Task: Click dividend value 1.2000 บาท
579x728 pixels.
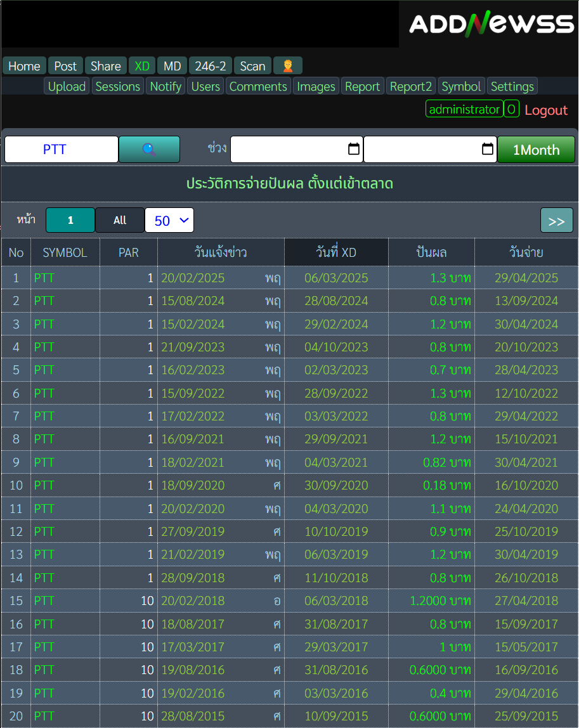Action: (440, 601)
